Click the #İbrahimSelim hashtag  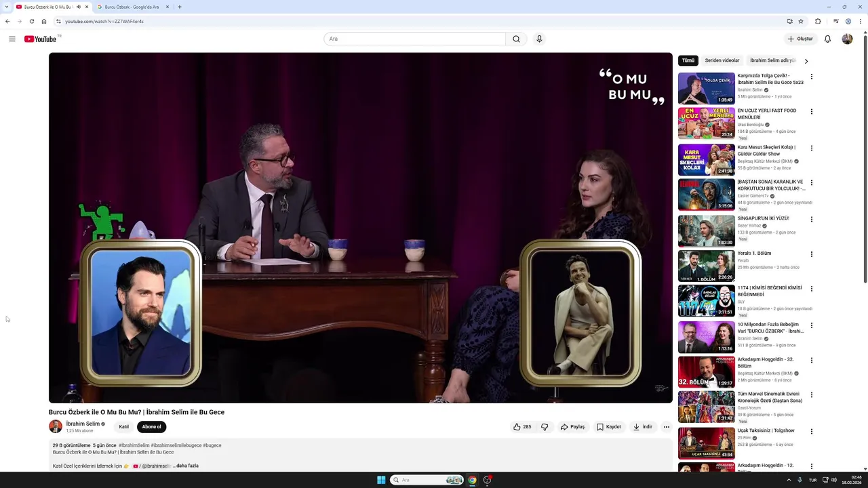tap(134, 445)
